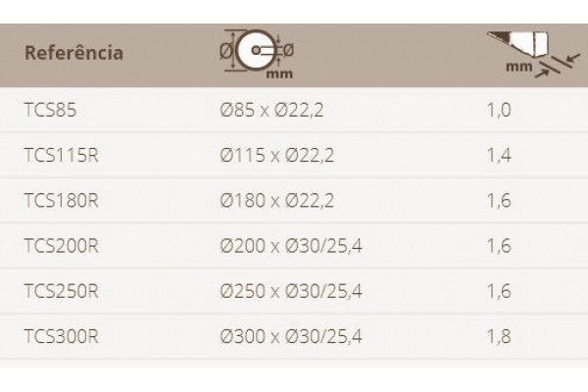Click the 1,8 thickness value

(x=499, y=337)
